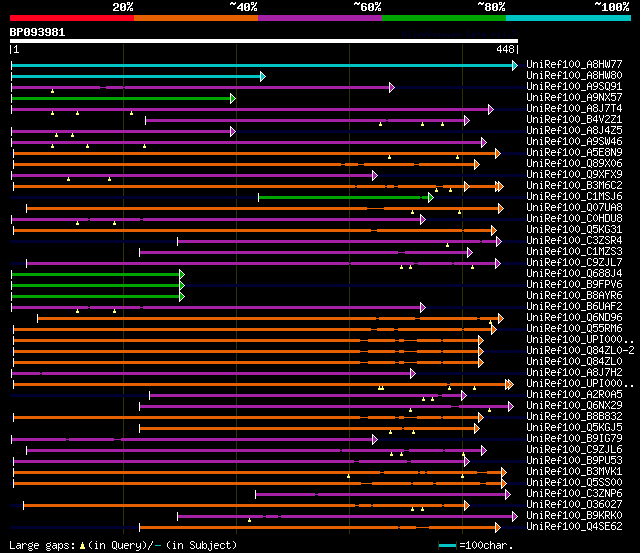Select the UniRef100_Q07UA8 label
Image resolution: width=640 pixels, height=553 pixels.
[574, 208]
